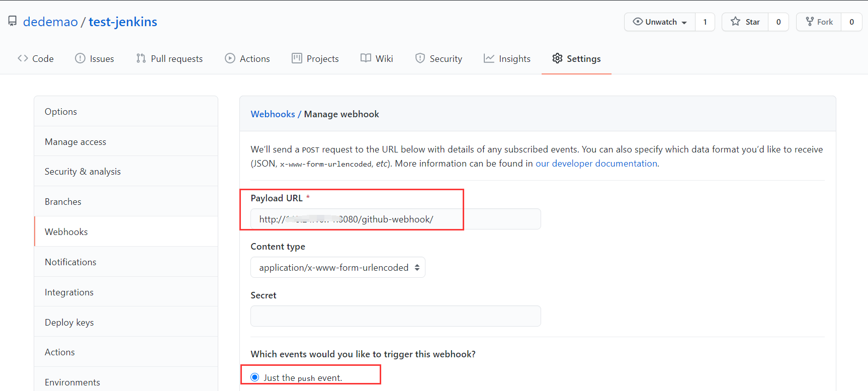868x391 pixels.
Task: Click the Code tab angle-brackets icon
Action: [x=23, y=58]
